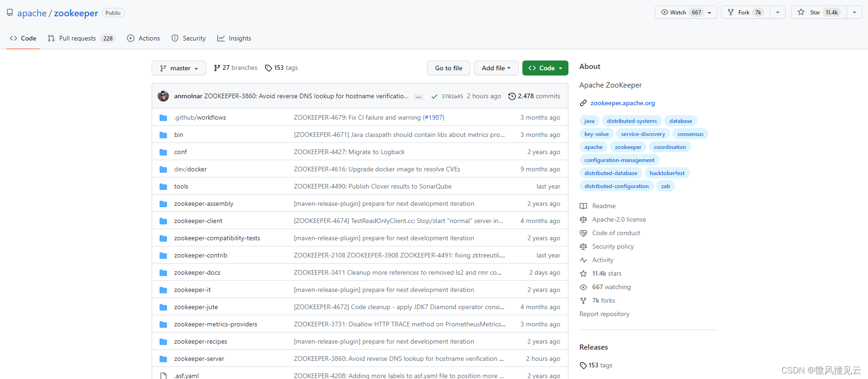Click the zookeeper-assembly folder icon
This screenshot has width=868, height=379.
point(163,204)
